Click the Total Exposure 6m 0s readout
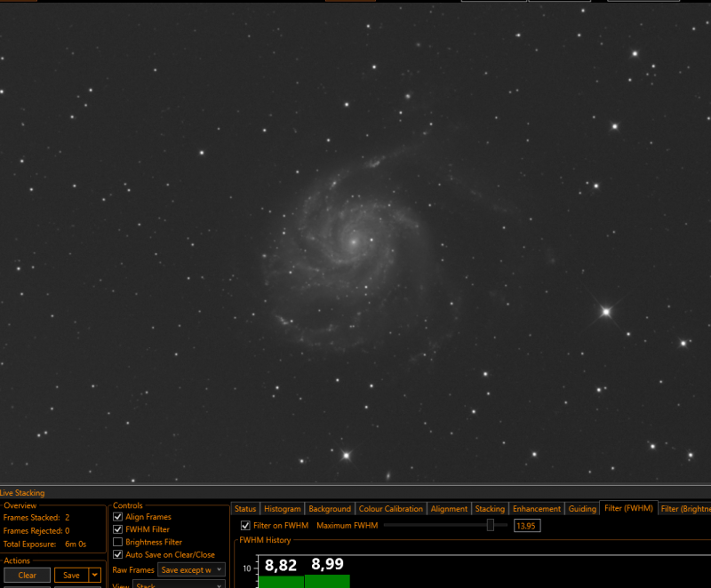 [44, 544]
